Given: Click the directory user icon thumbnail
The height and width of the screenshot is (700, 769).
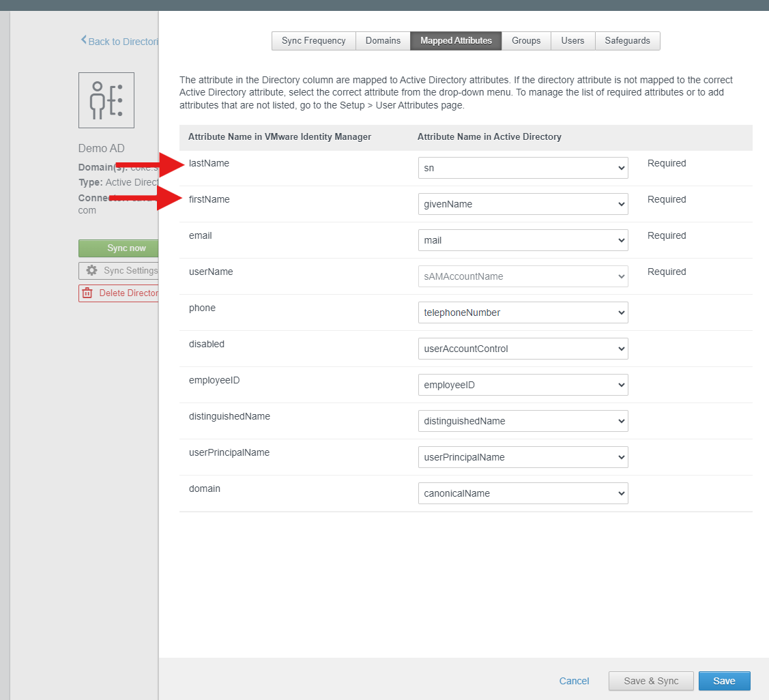Looking at the screenshot, I should [x=106, y=100].
